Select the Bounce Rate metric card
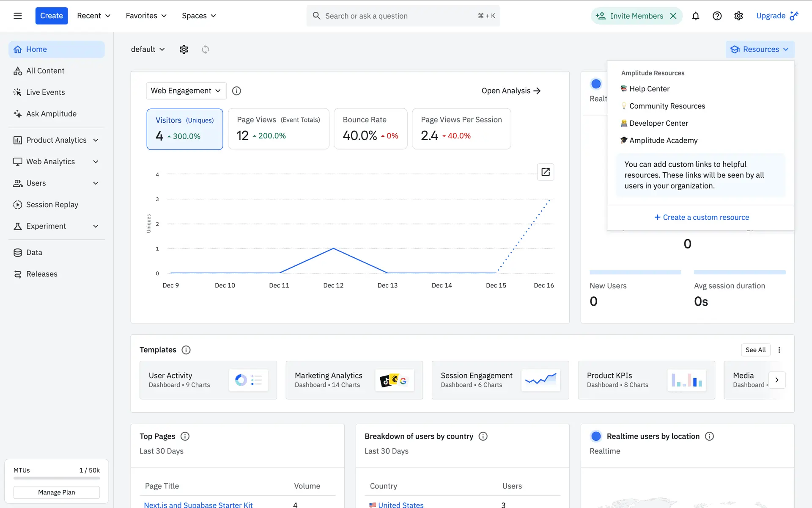 370,129
